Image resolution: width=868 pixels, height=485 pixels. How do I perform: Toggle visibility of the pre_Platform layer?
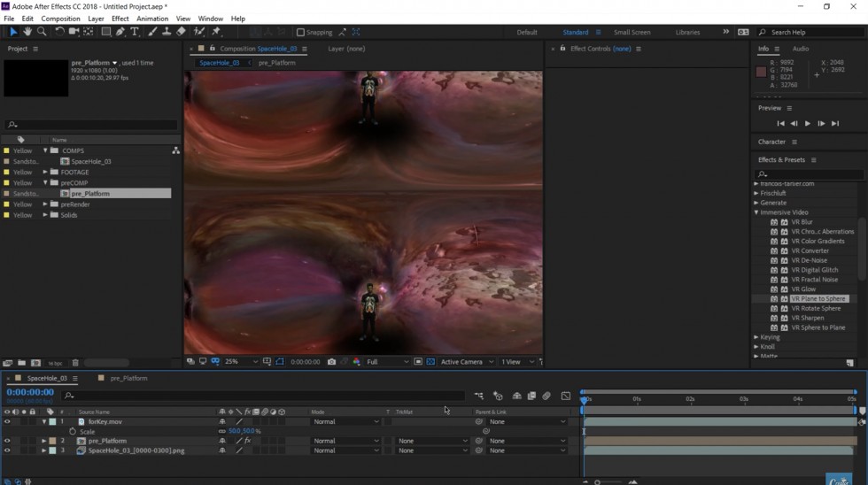click(x=7, y=441)
